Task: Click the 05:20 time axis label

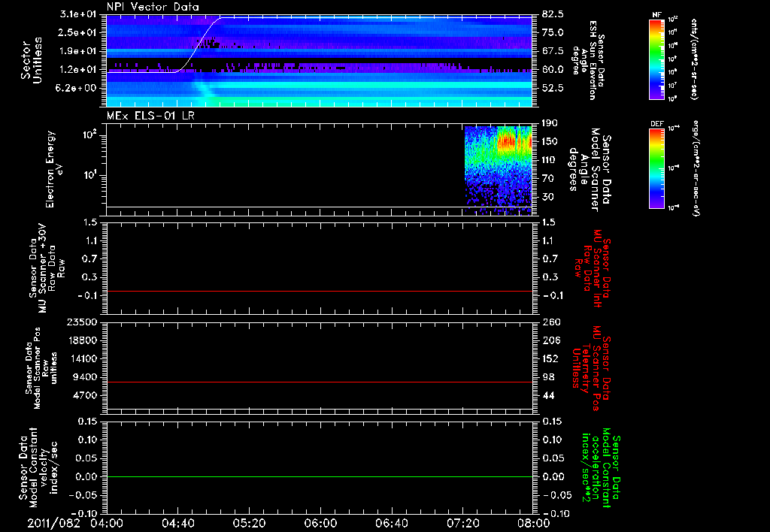Action: point(250,522)
